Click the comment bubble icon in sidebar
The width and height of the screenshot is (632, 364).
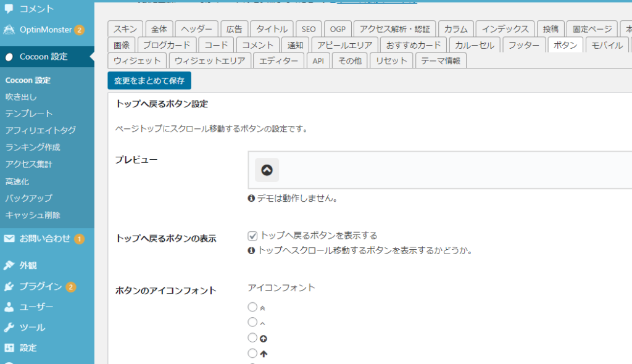point(9,9)
